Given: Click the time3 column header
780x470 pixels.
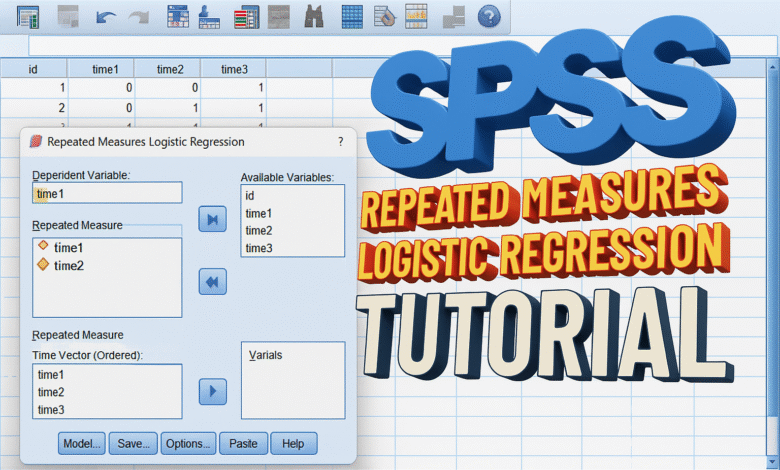Looking at the screenshot, I should [234, 69].
